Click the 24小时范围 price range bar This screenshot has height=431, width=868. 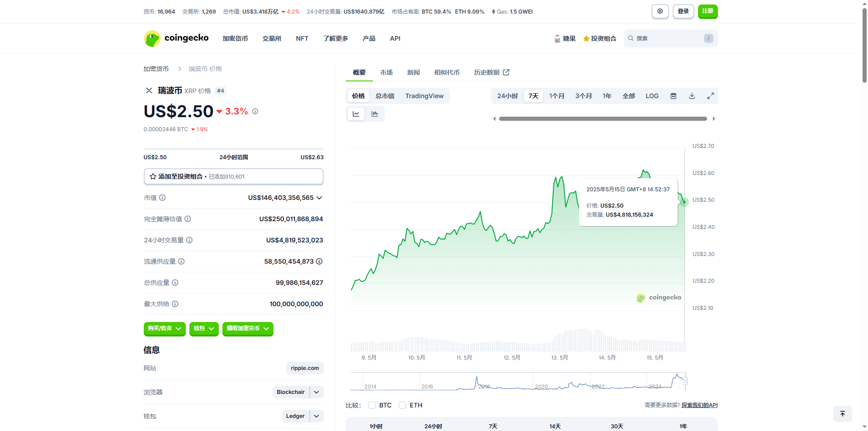pyautogui.click(x=234, y=148)
